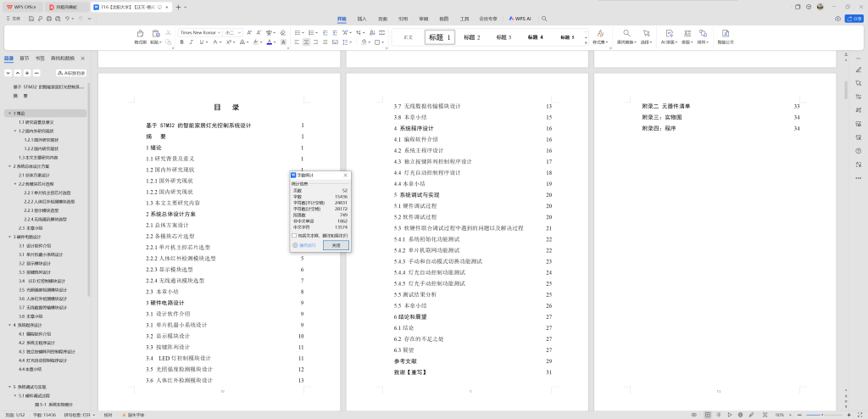Apply the 标题 1 heading style
Screen dimensions: 868x419
[440, 37]
